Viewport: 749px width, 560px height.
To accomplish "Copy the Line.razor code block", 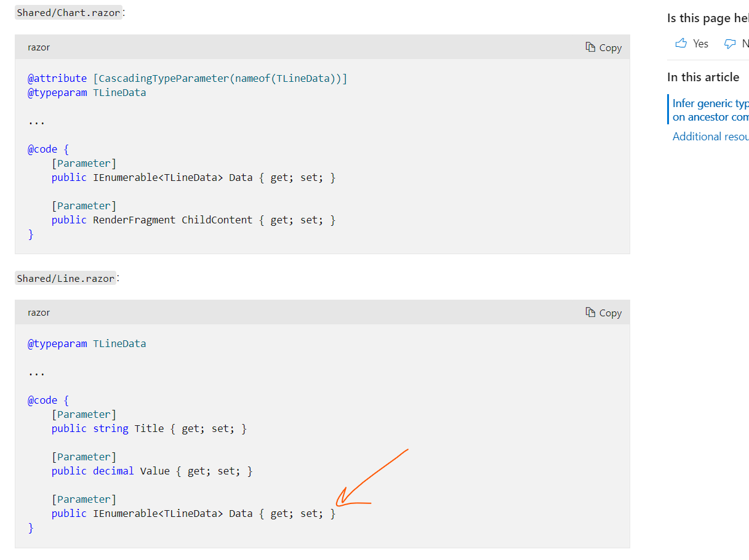I will point(603,313).
